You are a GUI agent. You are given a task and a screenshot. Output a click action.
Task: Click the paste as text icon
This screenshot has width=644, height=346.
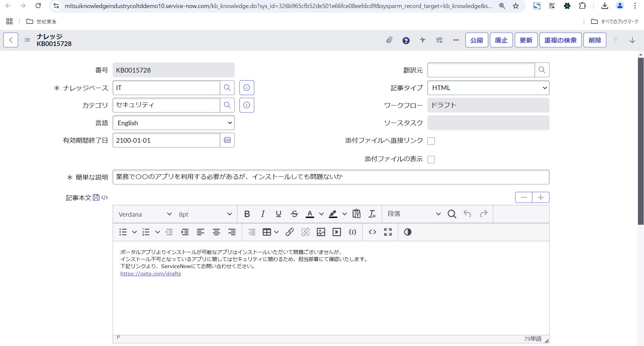click(356, 214)
